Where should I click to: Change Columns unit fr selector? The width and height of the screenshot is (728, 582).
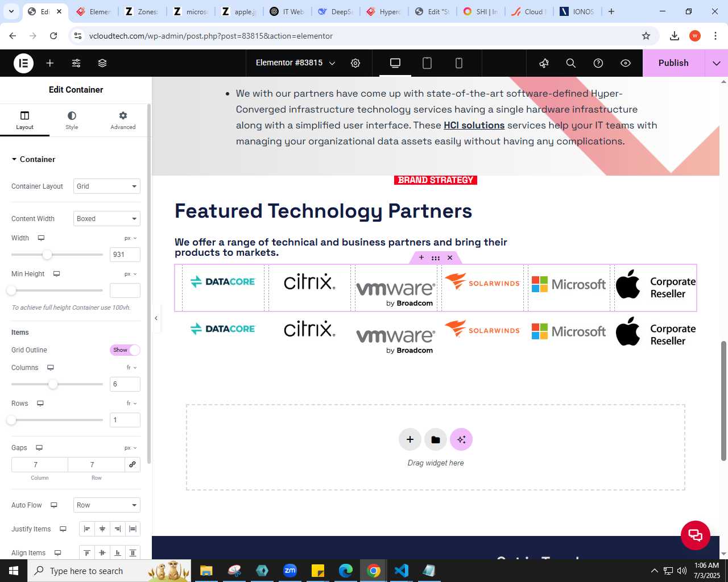(x=131, y=368)
